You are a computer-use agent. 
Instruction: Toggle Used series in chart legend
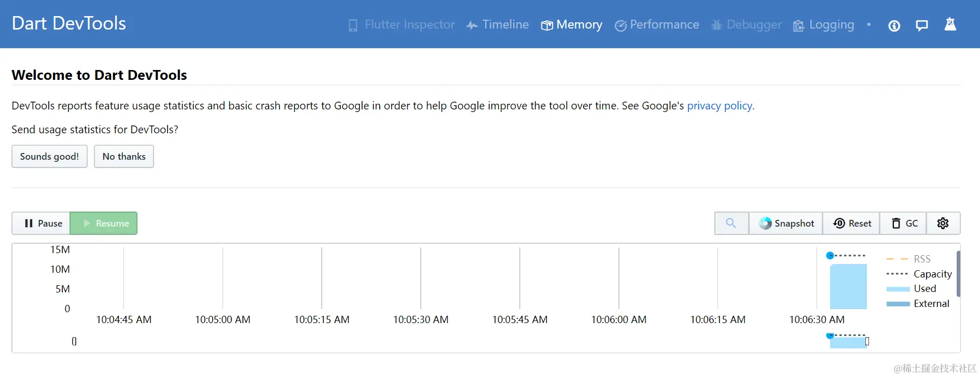tap(912, 289)
